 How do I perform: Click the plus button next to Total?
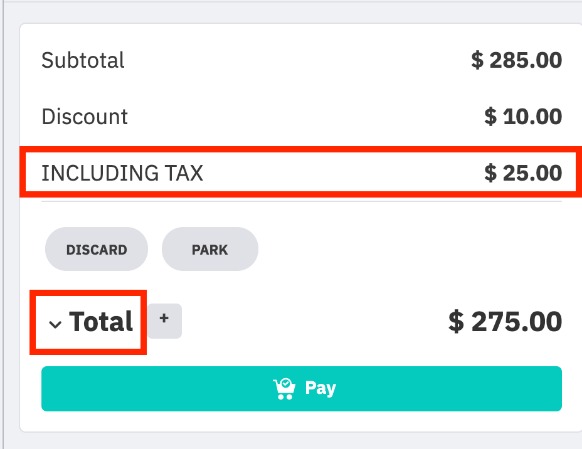click(x=164, y=321)
